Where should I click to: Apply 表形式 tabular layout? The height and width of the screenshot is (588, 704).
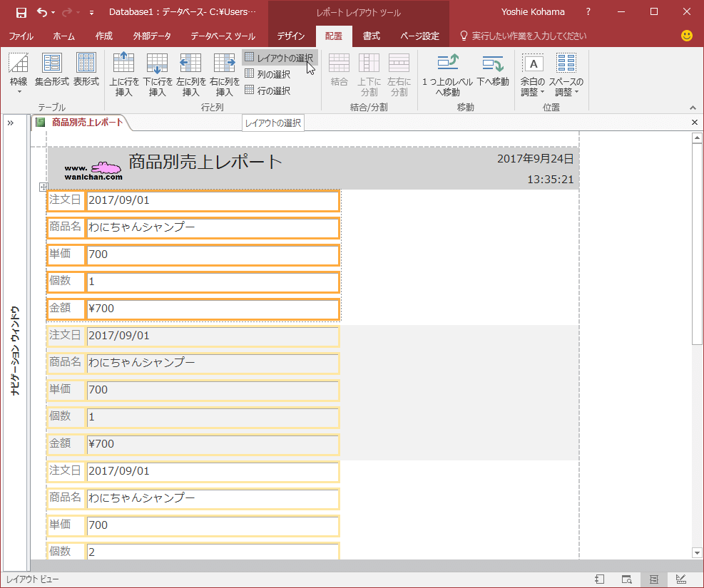(86, 70)
